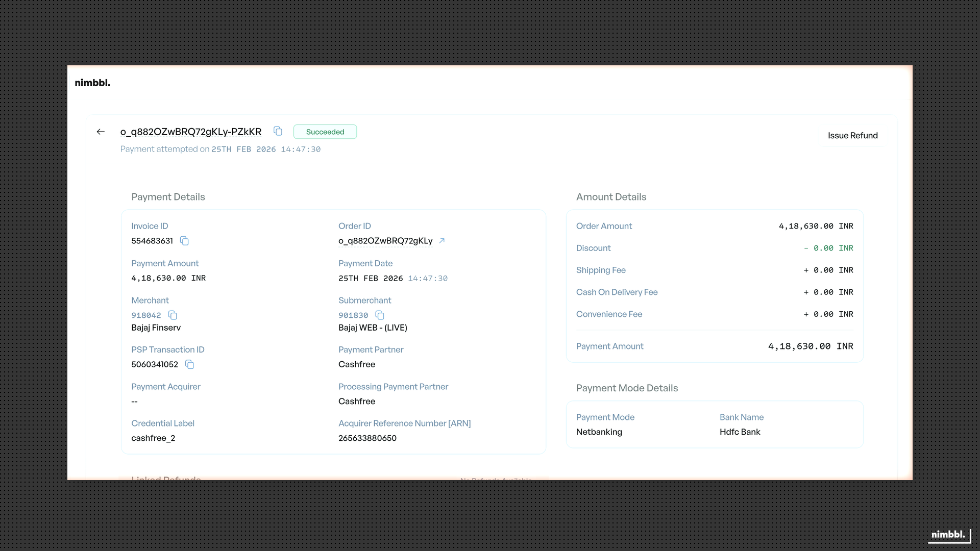
Task: Open the Order ID link o_q882OZwBRQ72gKLy
Action: 385,241
